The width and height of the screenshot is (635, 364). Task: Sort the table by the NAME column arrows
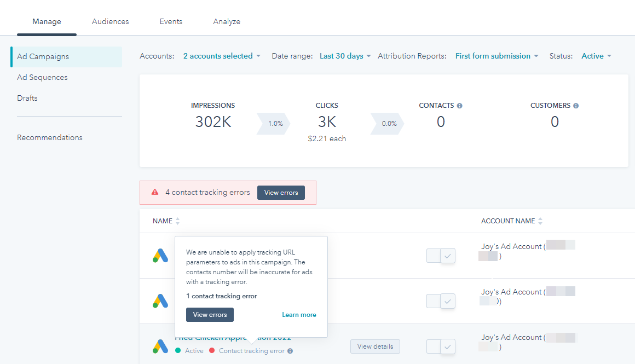click(178, 221)
